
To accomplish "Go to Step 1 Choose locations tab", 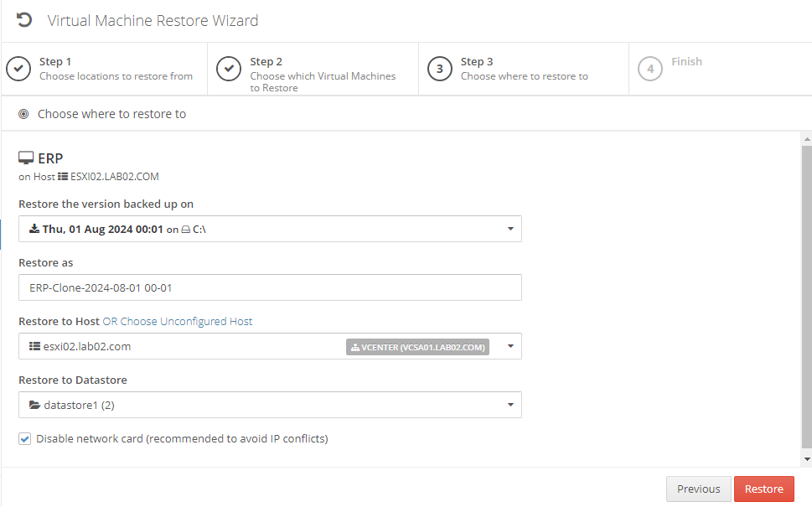I will (x=105, y=69).
